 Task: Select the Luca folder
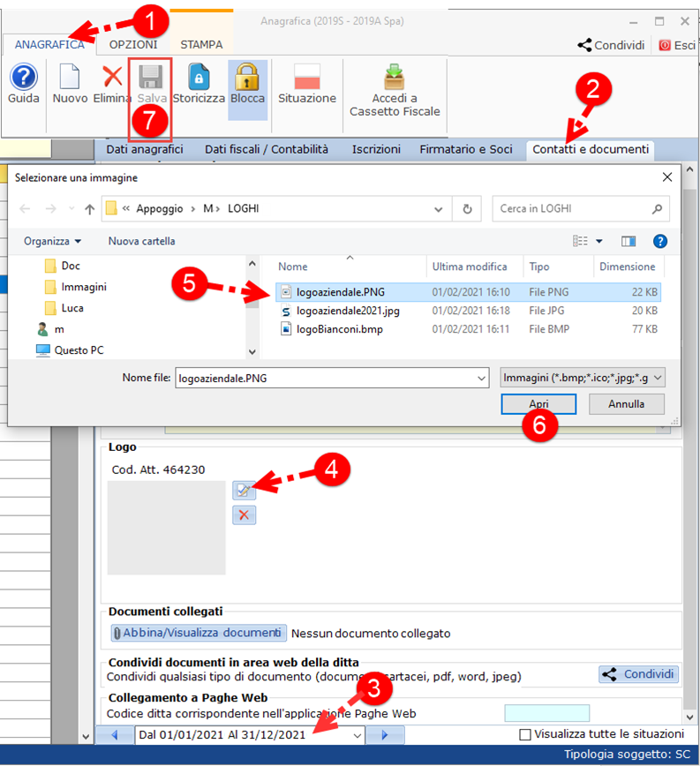[x=64, y=308]
